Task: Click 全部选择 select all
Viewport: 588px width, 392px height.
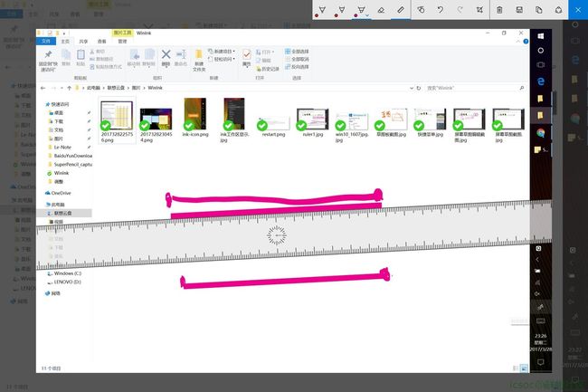Action: (297, 52)
